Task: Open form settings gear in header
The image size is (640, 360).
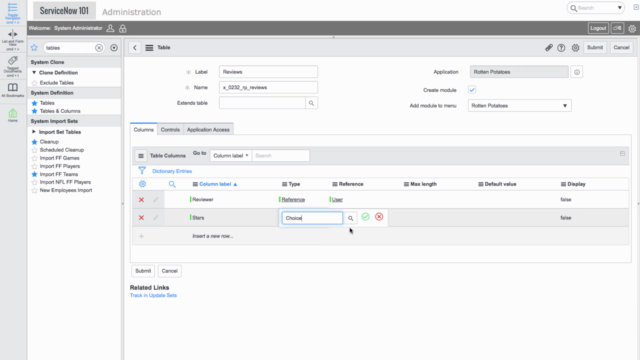Action: (575, 48)
